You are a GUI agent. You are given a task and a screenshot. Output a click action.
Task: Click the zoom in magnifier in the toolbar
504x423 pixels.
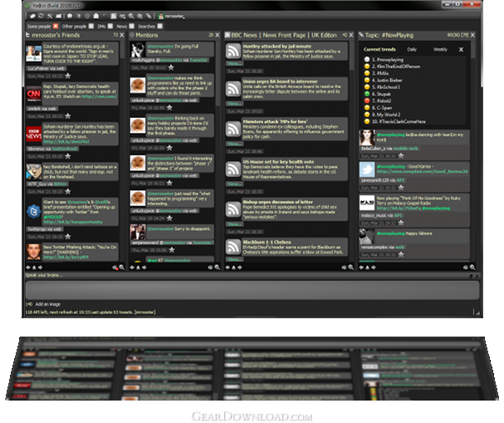pyautogui.click(x=131, y=16)
